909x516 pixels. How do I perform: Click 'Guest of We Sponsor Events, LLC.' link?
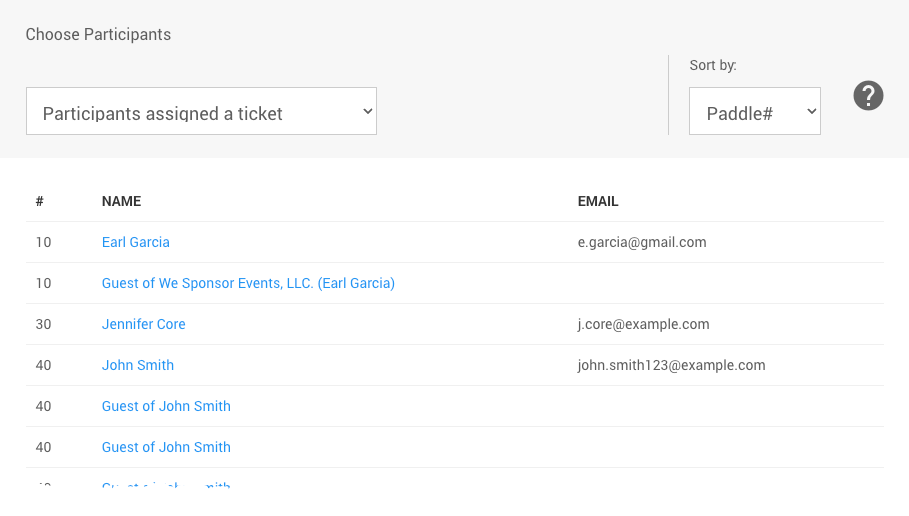248,283
